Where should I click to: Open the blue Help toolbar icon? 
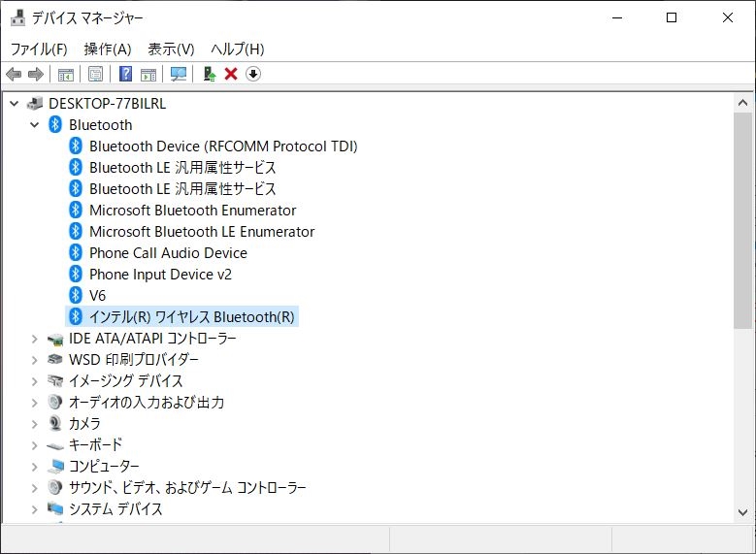click(x=125, y=74)
